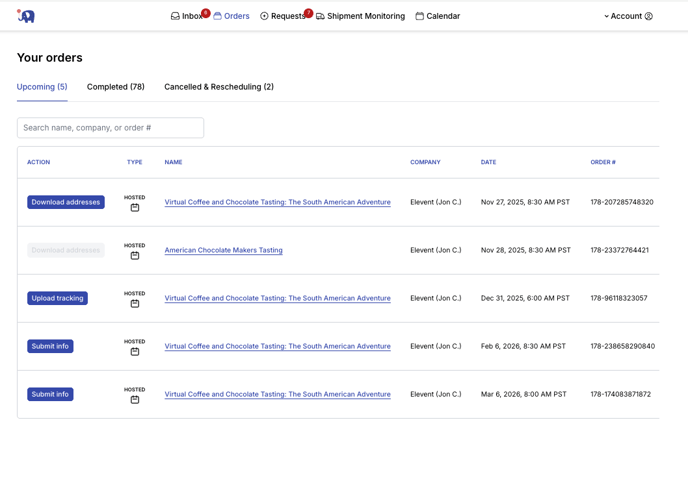
Task: Click the hosted calendar icon for Mar 6 order
Action: tap(135, 399)
